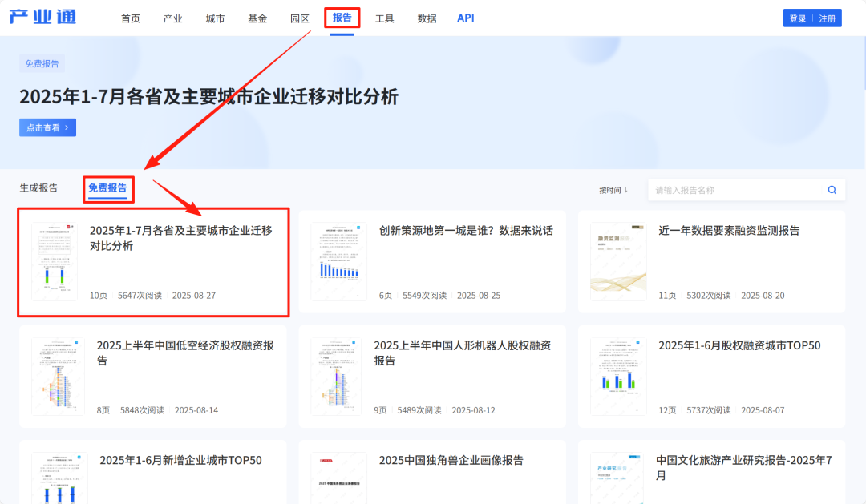866x504 pixels.
Task: Select the 报告 navigation tab
Action: [x=342, y=18]
